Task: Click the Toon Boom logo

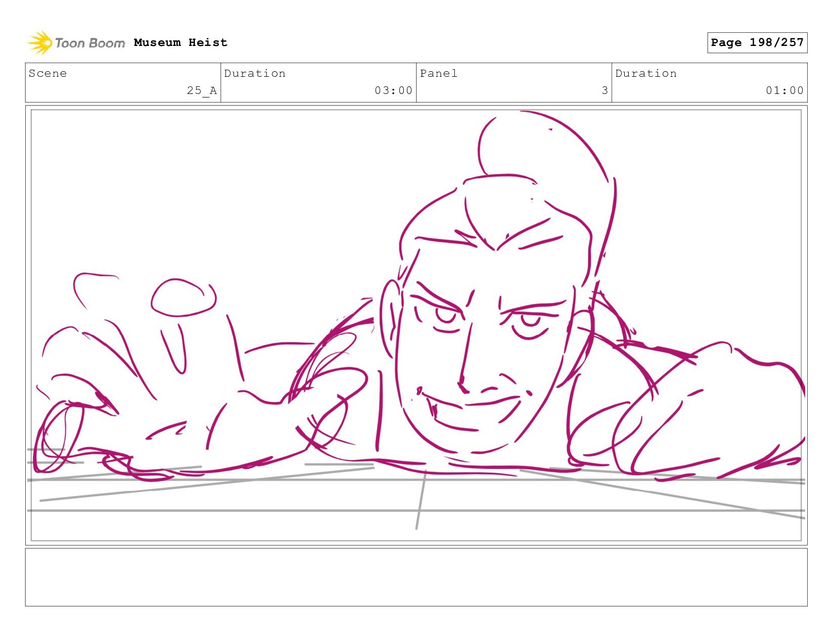Action: (76, 42)
